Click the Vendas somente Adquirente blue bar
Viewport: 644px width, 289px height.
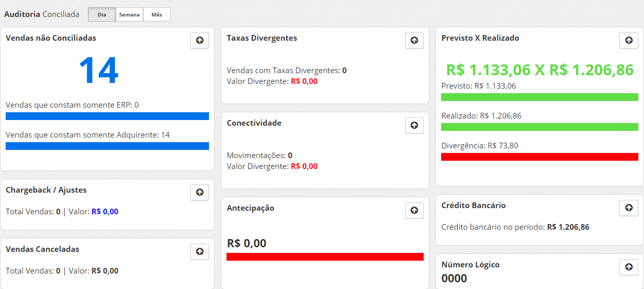(x=107, y=146)
